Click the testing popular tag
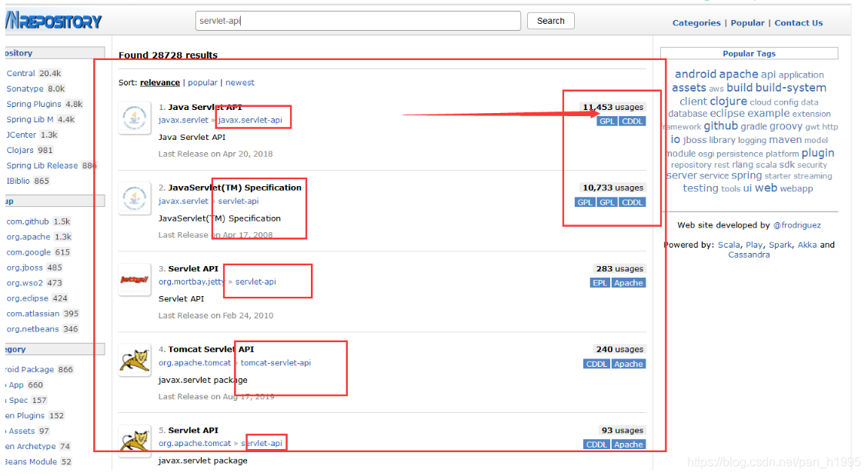Screen dimensions: 868x476 pos(700,188)
